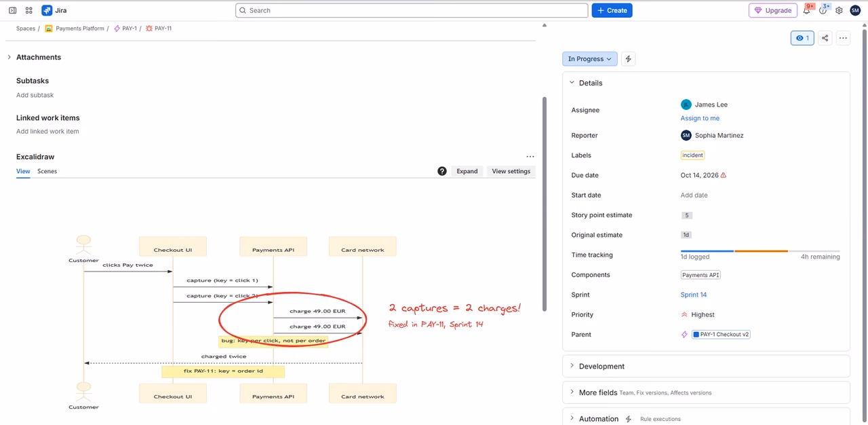Click the PAY-11 bug type icon
Viewport: 868px width, 425px height.
(149, 29)
